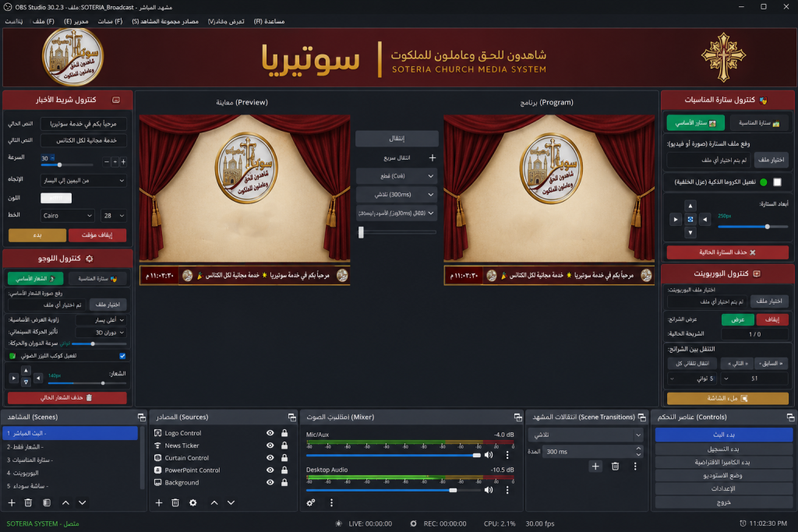798x532 pixels.
Task: Move scene down in Scenes panel
Action: pos(82,502)
